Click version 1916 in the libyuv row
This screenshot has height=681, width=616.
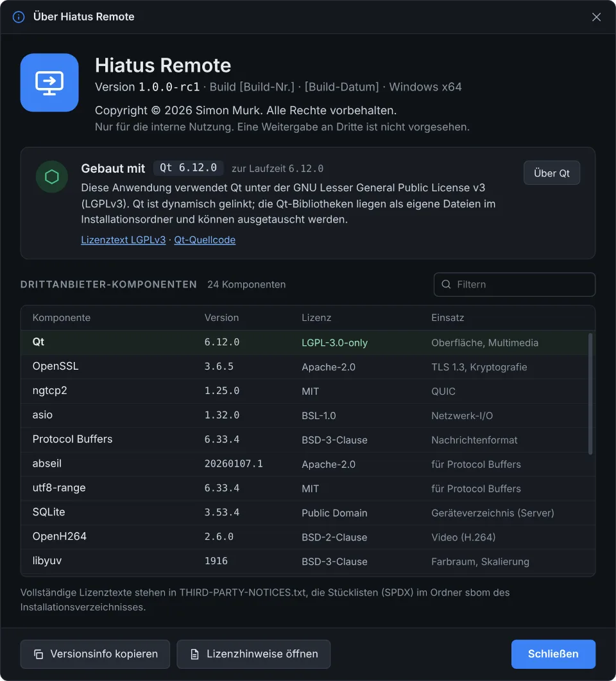pyautogui.click(x=216, y=562)
